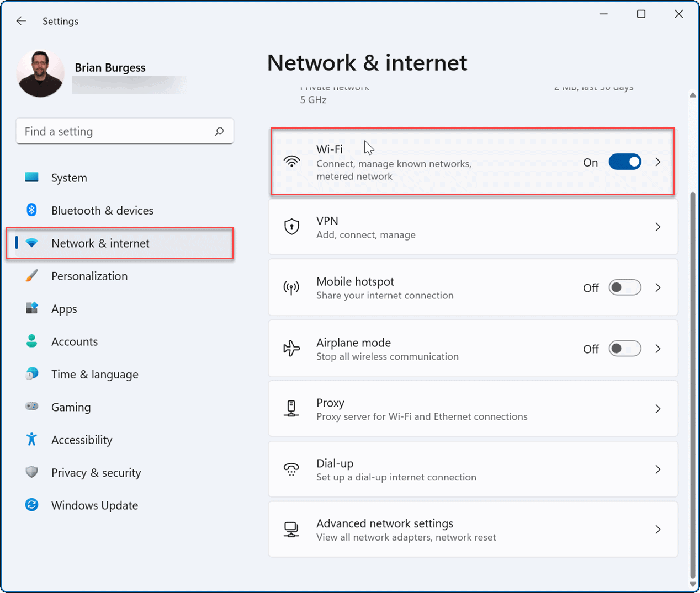Click the back arrow in Settings header
The width and height of the screenshot is (700, 593).
pyautogui.click(x=21, y=21)
